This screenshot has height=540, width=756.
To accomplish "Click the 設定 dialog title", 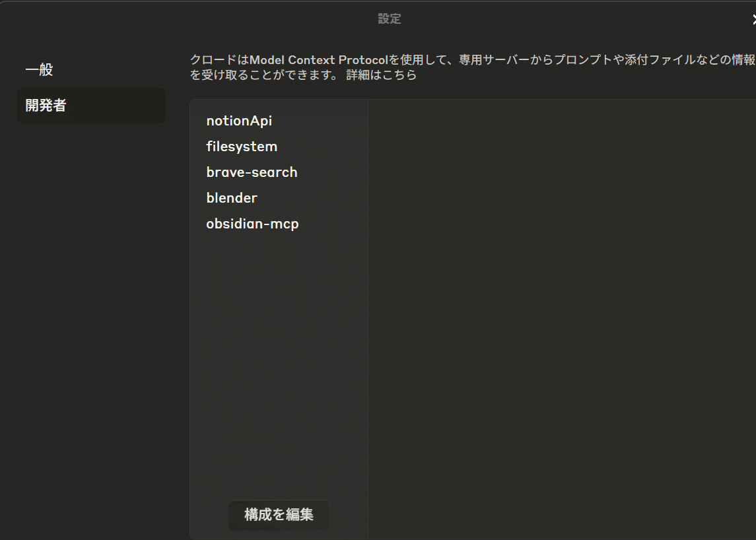I will [x=390, y=18].
